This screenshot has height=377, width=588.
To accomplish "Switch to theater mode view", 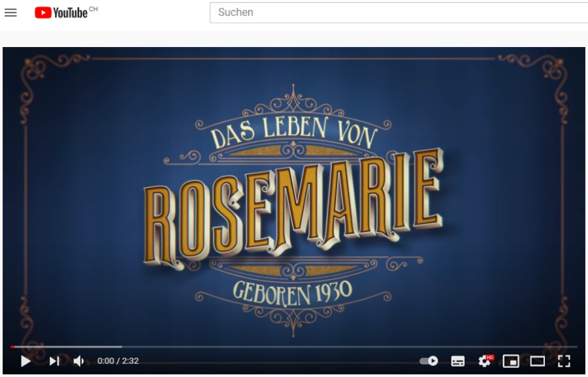I will coord(538,361).
